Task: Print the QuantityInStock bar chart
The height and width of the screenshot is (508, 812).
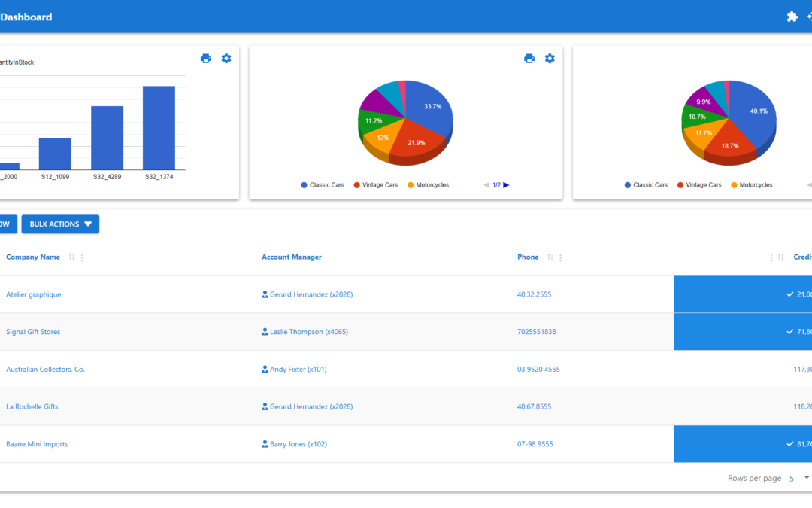Action: coord(205,59)
